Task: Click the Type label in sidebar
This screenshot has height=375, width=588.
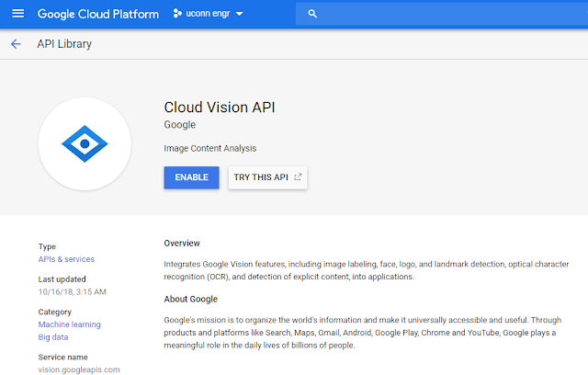Action: click(47, 246)
